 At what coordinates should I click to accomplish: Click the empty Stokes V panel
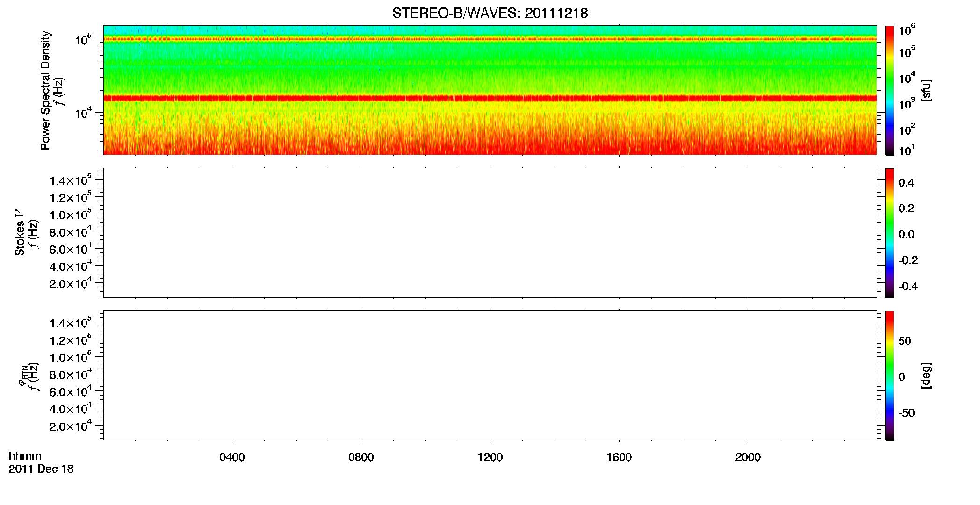point(490,233)
